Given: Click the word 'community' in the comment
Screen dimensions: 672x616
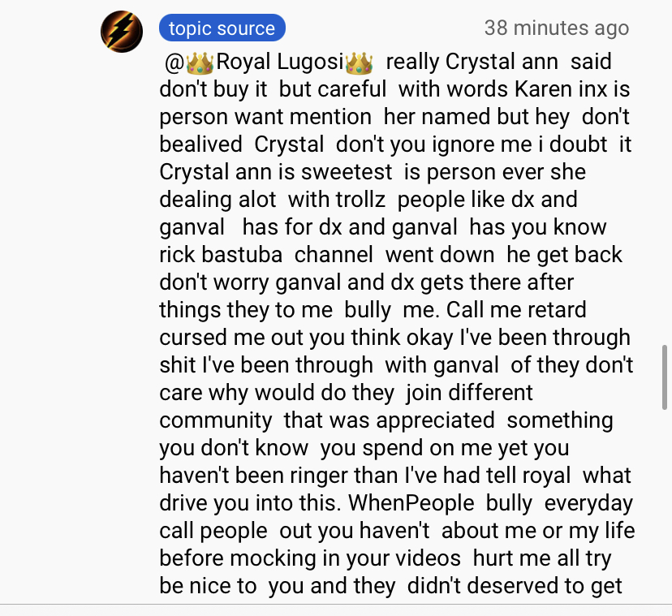Looking at the screenshot, I should tap(216, 420).
